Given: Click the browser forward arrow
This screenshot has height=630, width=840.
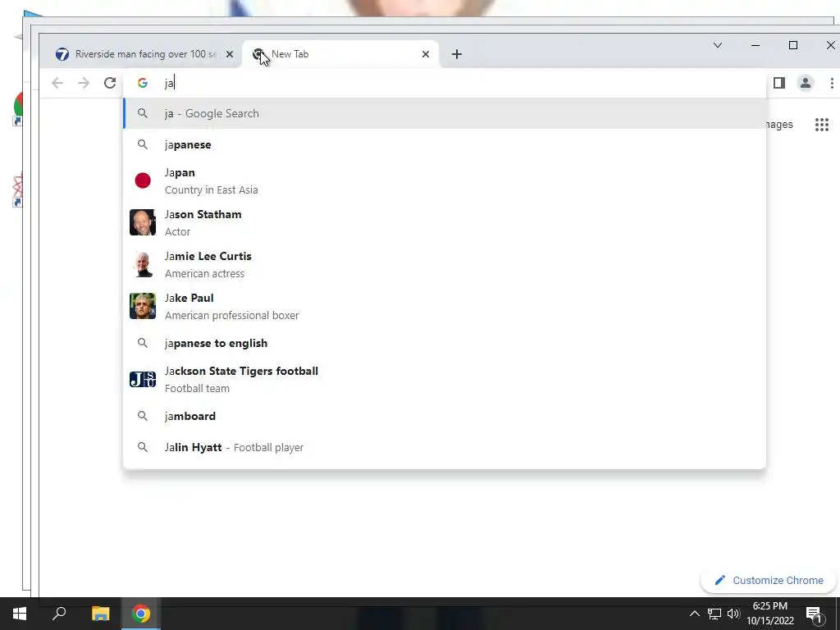Looking at the screenshot, I should coord(84,83).
